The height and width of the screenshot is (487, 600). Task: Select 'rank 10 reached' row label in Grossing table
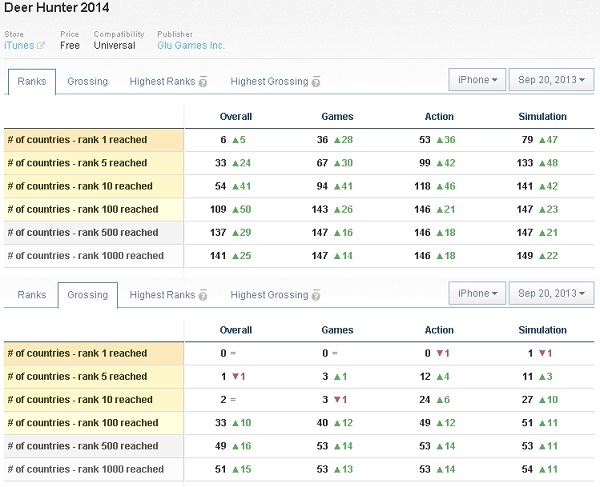[x=94, y=399]
